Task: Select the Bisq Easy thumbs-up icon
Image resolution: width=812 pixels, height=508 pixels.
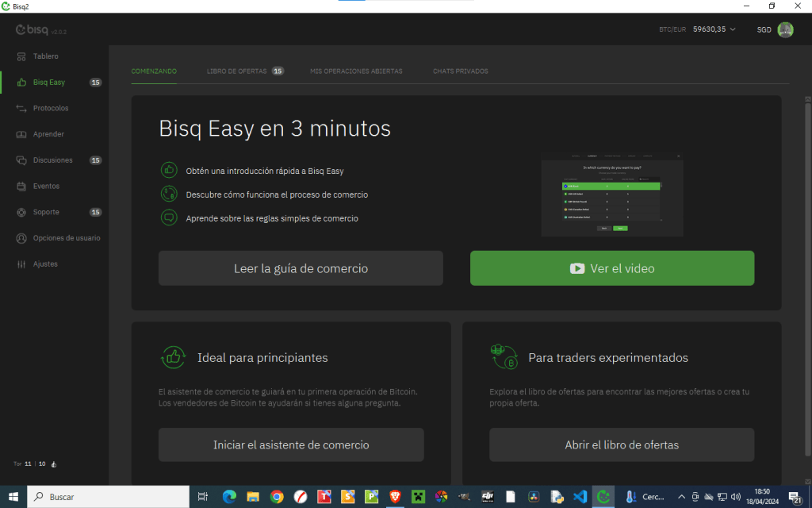Action: point(21,83)
